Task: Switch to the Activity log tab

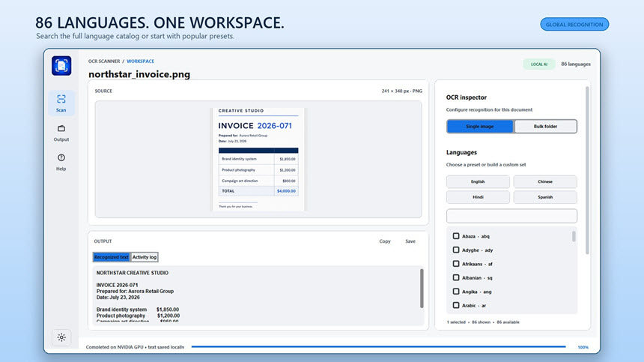Action: 145,257
